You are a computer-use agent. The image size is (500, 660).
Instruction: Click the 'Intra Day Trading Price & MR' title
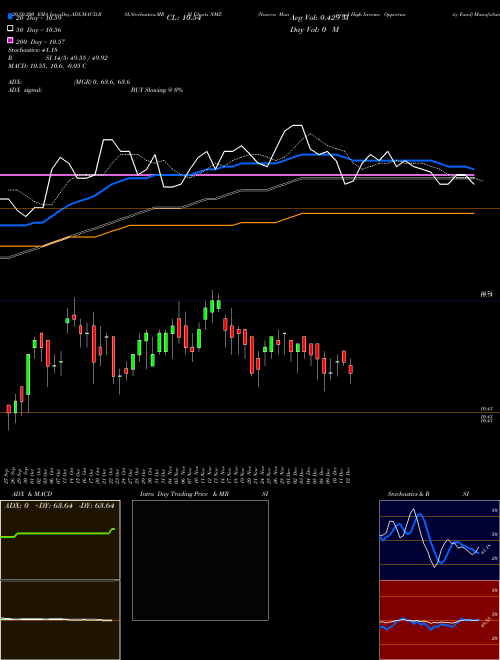pos(184,494)
